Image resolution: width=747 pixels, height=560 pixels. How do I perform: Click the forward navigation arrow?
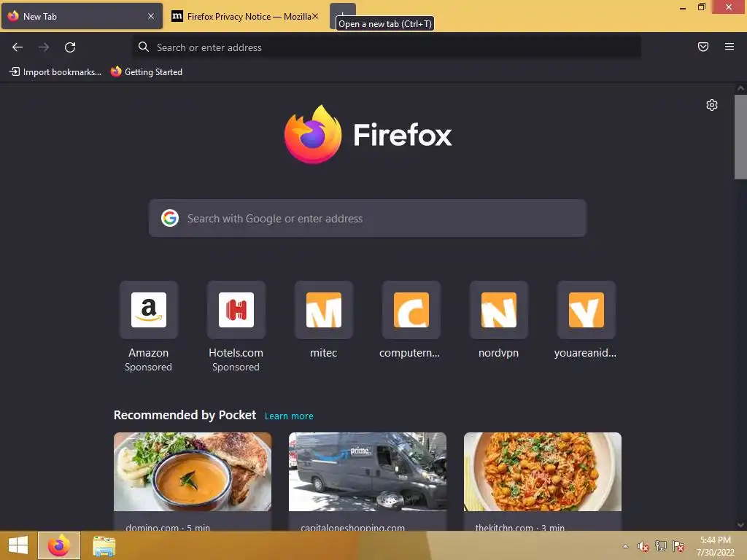[x=44, y=47]
